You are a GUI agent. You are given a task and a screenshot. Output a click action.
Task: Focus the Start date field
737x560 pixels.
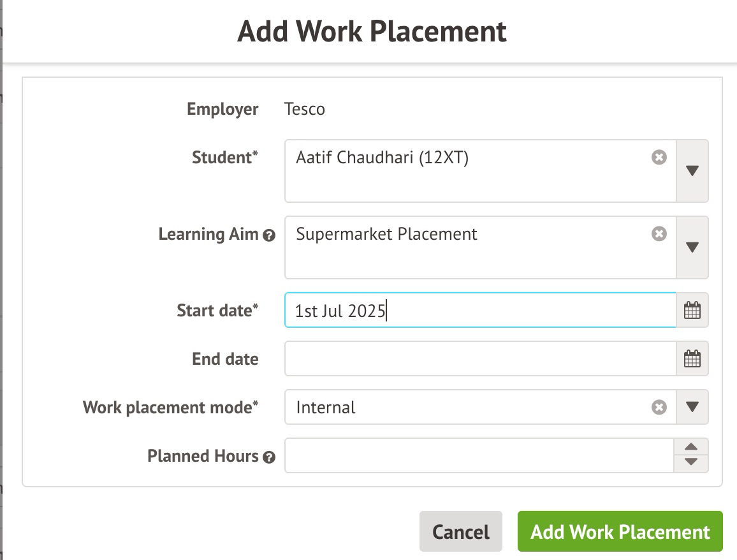click(x=479, y=311)
